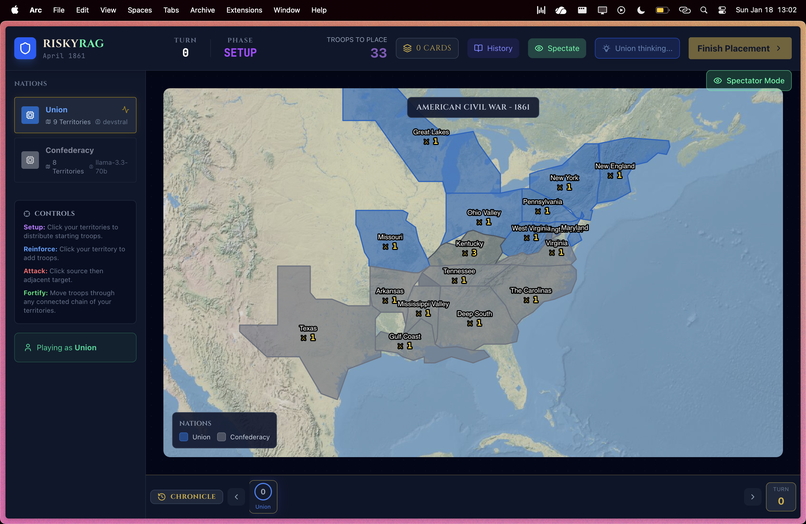Place troops on Ohio Valley territory
806x524 pixels.
click(x=484, y=217)
